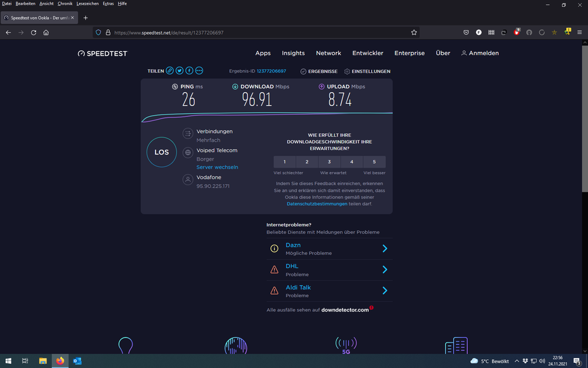This screenshot has height=368, width=588.
Task: Expand the DHL problem entry arrow
Action: tap(385, 270)
